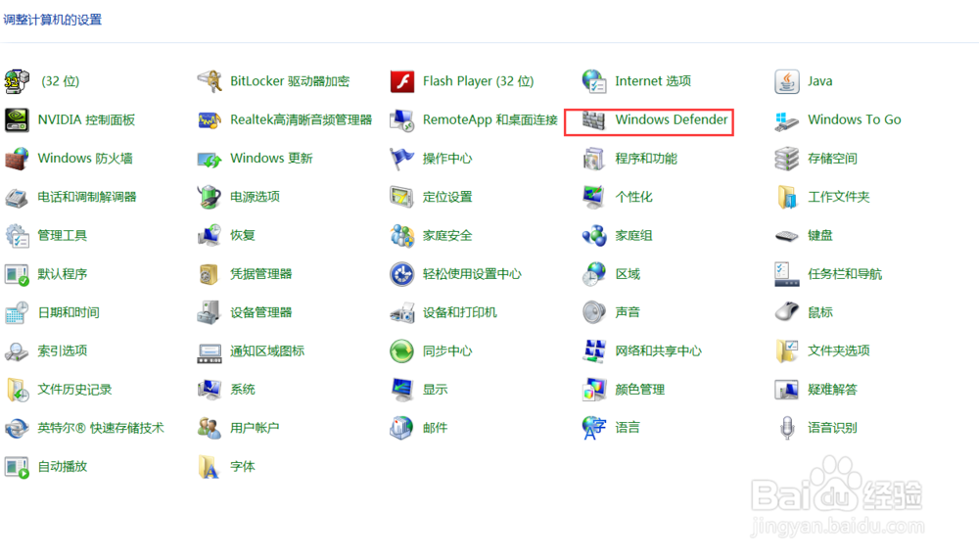Open the 自动播放 link

63,466
